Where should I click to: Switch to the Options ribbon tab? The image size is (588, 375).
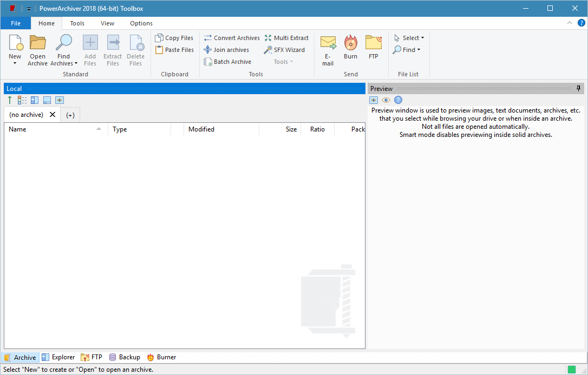click(x=141, y=23)
